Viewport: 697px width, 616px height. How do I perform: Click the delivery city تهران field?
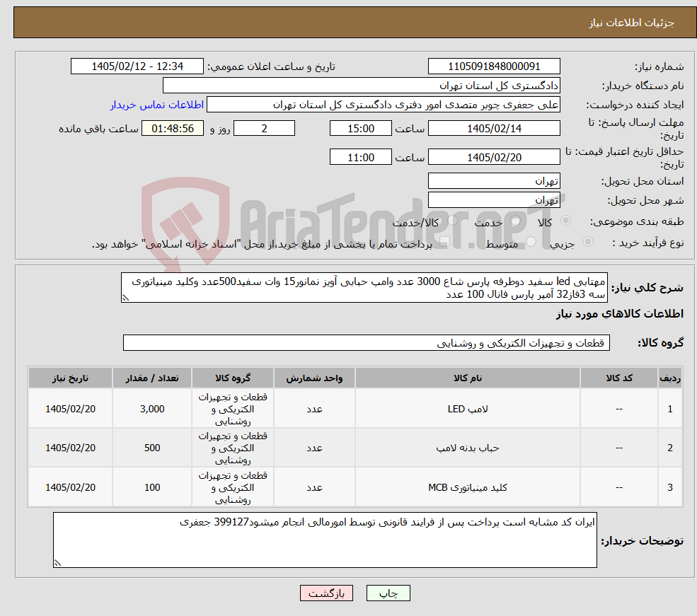494,200
